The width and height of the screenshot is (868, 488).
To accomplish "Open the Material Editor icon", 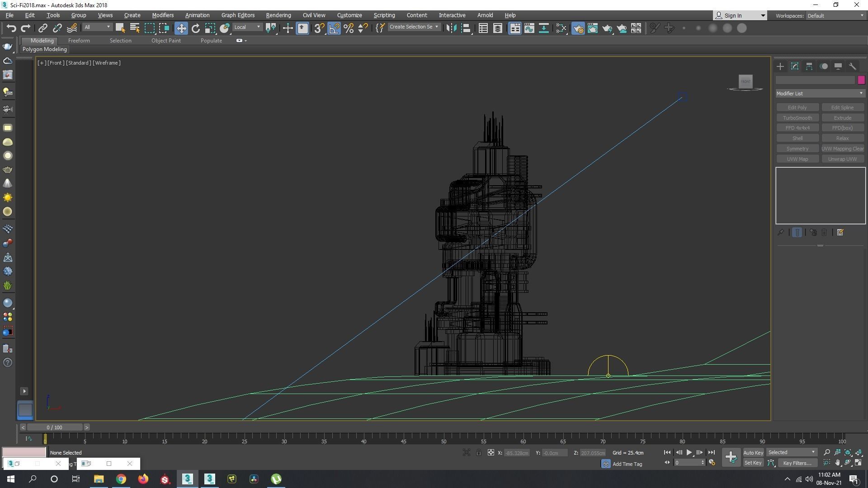I will click(x=561, y=28).
